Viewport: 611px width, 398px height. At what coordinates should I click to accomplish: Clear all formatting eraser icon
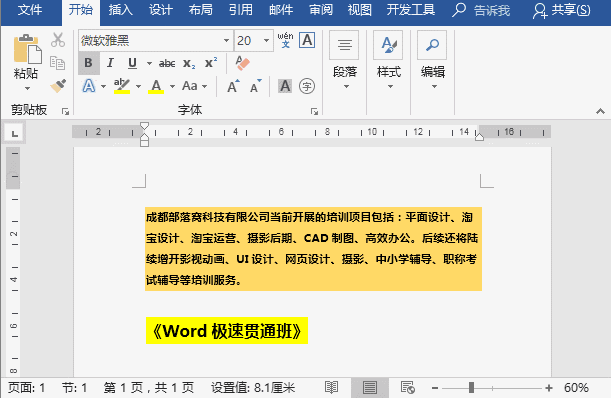point(242,62)
